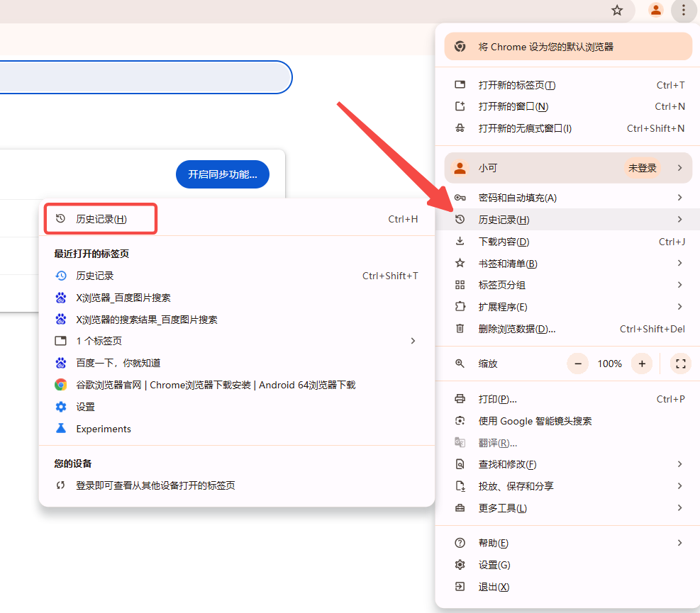
Task: Expand the 查找和修改 submenu chevron
Action: tap(679, 464)
